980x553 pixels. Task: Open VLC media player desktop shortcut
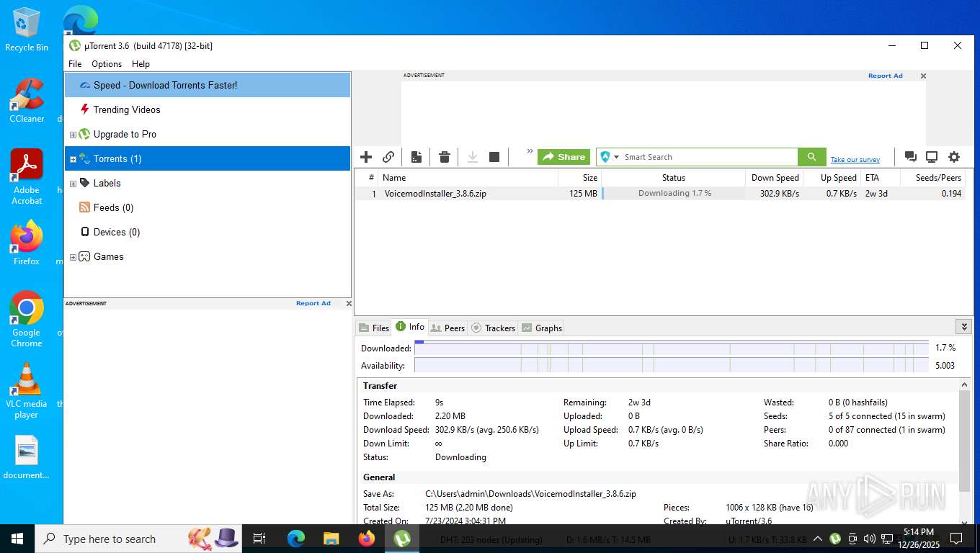tap(27, 390)
